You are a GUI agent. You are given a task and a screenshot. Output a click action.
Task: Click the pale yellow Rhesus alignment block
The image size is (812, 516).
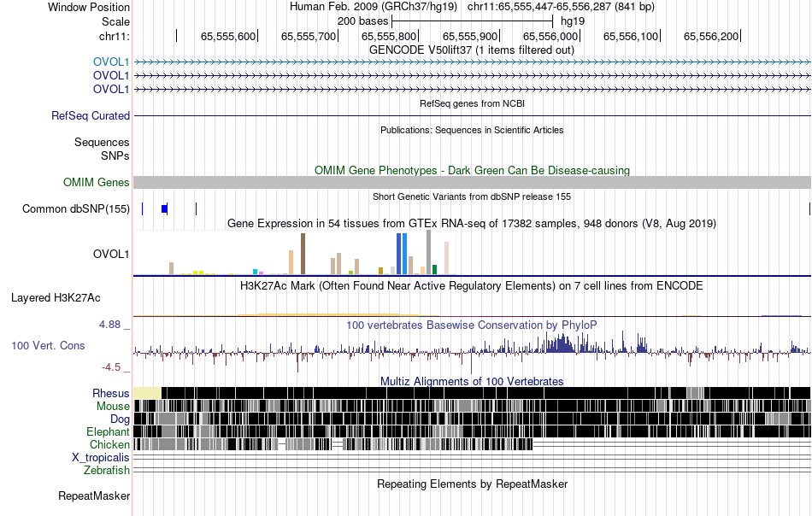(x=148, y=393)
